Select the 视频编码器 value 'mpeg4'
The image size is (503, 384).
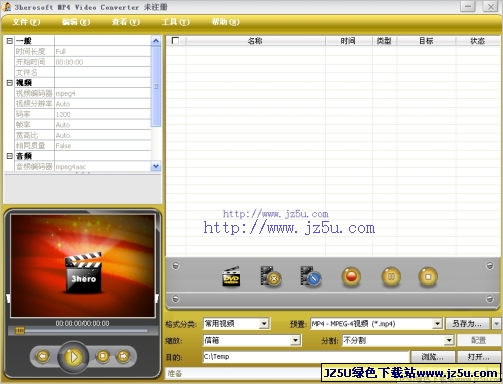[x=103, y=93]
